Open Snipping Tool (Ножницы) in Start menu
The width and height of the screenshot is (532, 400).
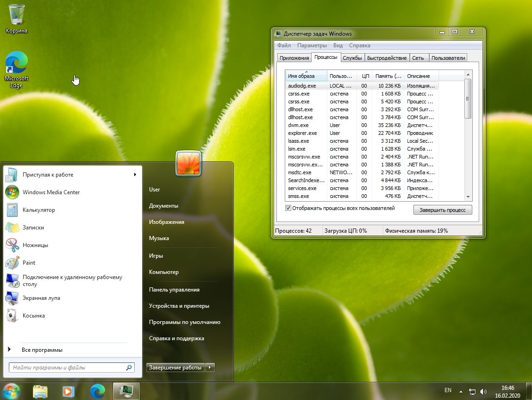pyautogui.click(x=35, y=245)
